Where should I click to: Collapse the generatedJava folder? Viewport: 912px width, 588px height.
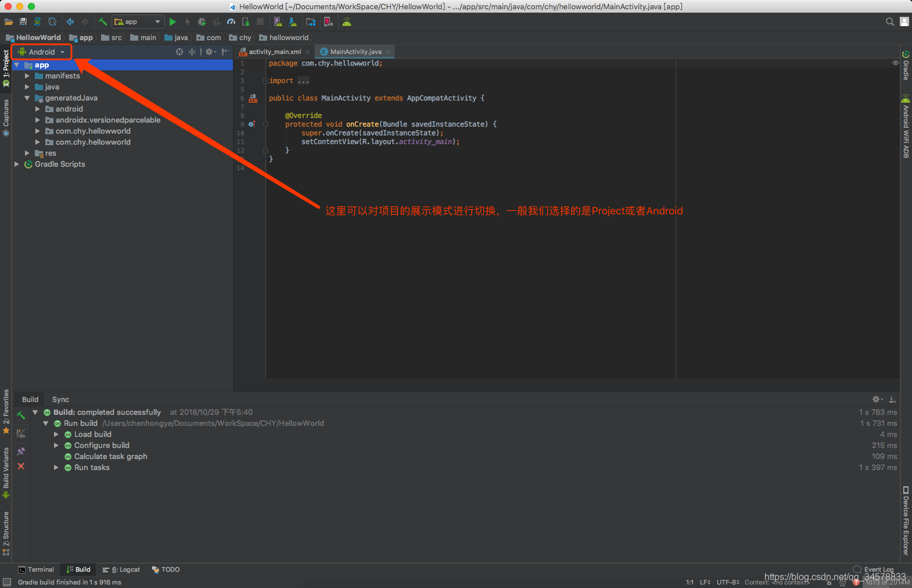click(x=27, y=98)
